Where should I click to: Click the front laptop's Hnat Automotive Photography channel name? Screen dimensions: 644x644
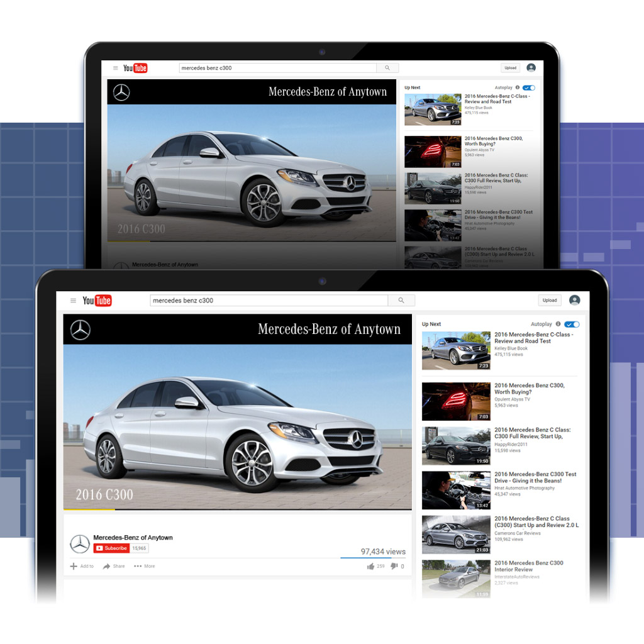(525, 488)
